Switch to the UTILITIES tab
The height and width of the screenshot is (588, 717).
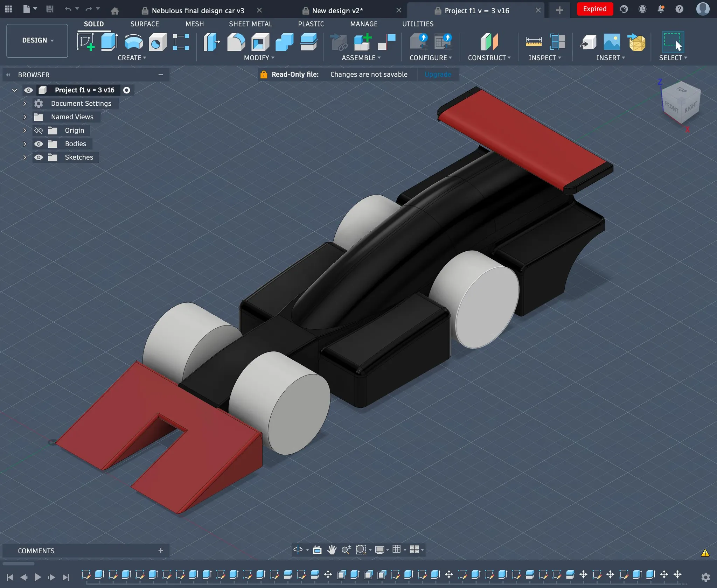[x=418, y=24]
